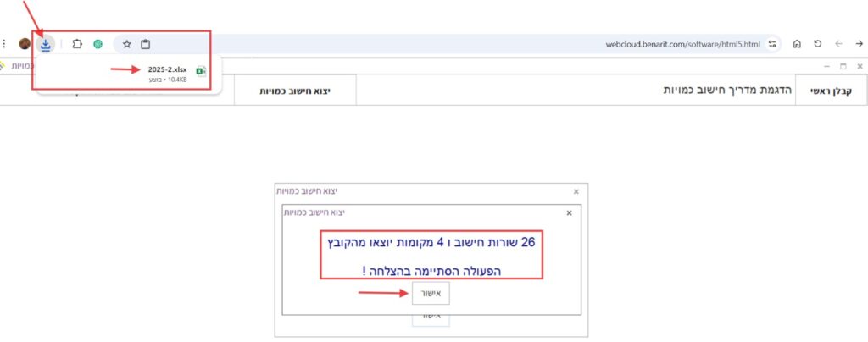Screen dimensions: 868x342
Task: Navigate forward in browser history
Action: (837, 44)
